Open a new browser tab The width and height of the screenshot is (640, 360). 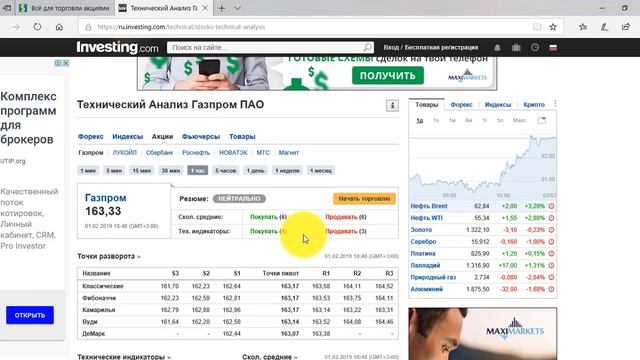(x=222, y=8)
